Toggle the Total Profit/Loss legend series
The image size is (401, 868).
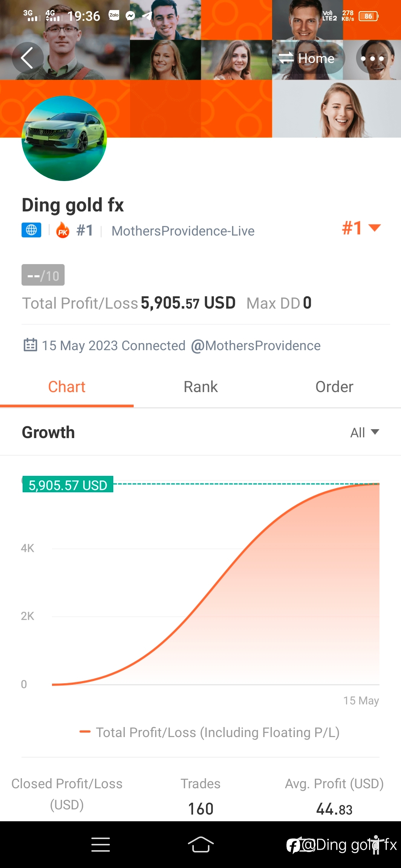210,732
